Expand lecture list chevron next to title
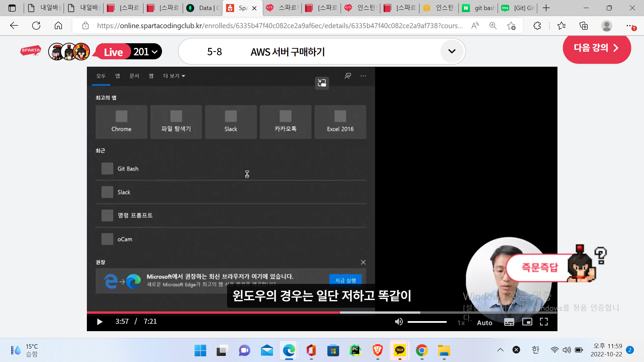Viewport: 644px width, 362px height. pyautogui.click(x=452, y=51)
